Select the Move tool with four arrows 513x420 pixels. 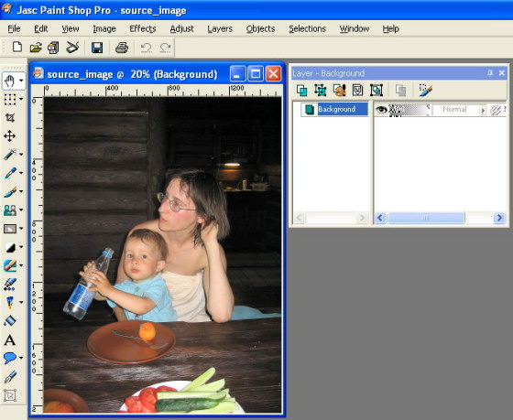10,136
